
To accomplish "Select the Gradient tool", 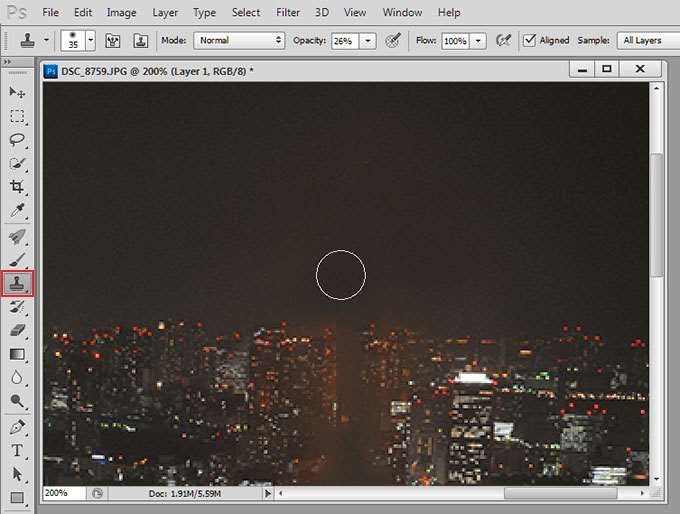I will (17, 354).
